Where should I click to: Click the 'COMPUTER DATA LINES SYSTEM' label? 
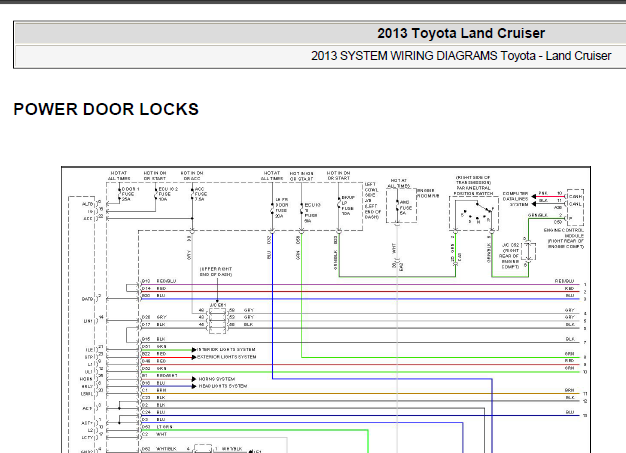(x=515, y=199)
